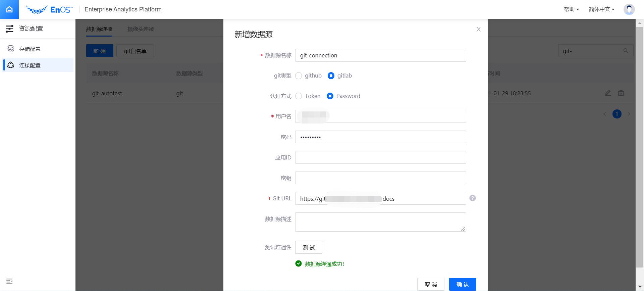Viewport: 644px width, 291px height.
Task: Open the 简体中文 language dropdown
Action: 602,9
